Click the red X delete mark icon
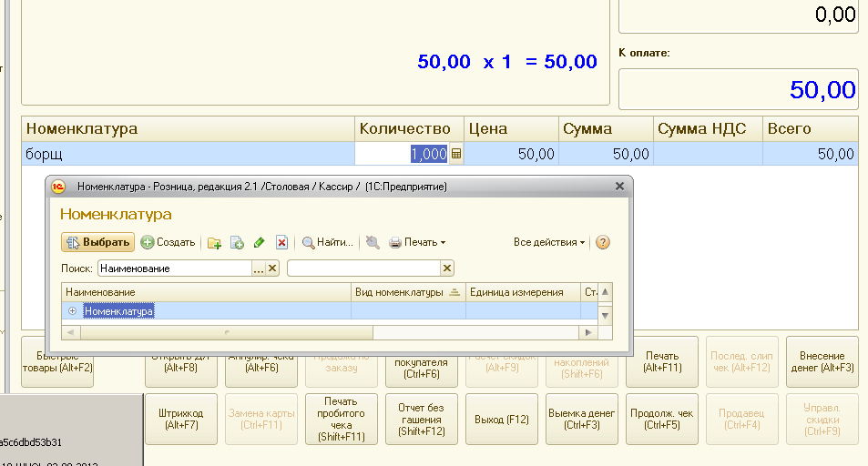868x466 pixels. tap(281, 243)
